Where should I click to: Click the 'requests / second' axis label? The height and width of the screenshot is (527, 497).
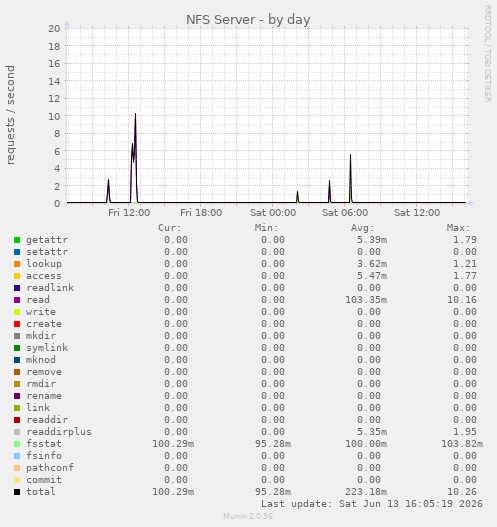10,115
